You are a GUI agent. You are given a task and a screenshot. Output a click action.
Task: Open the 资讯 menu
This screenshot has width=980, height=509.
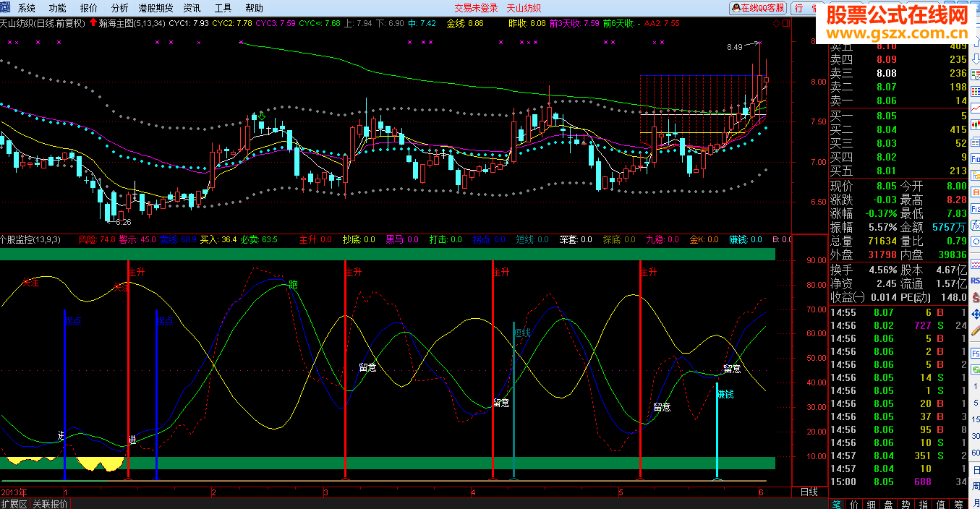click(192, 8)
